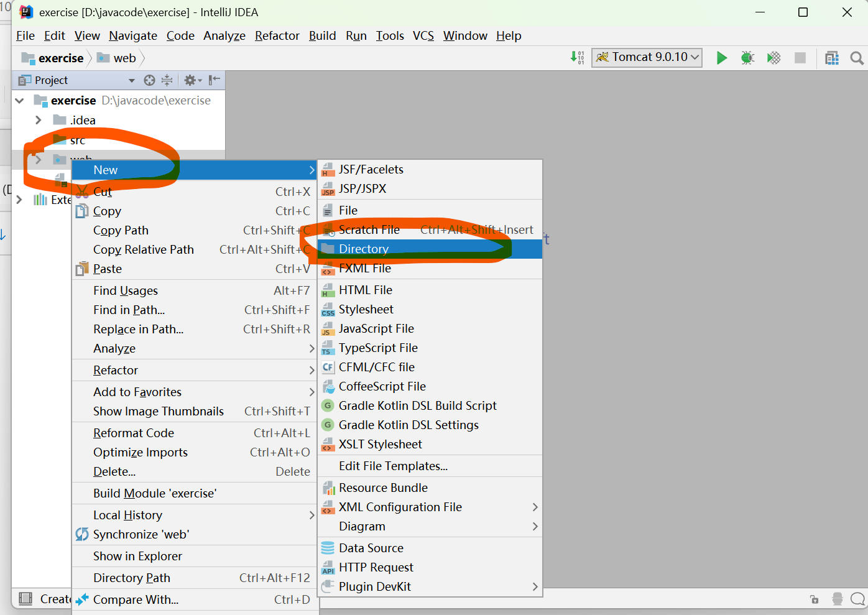This screenshot has width=868, height=615.
Task: Choose CFML/CFC file option
Action: click(x=430, y=367)
